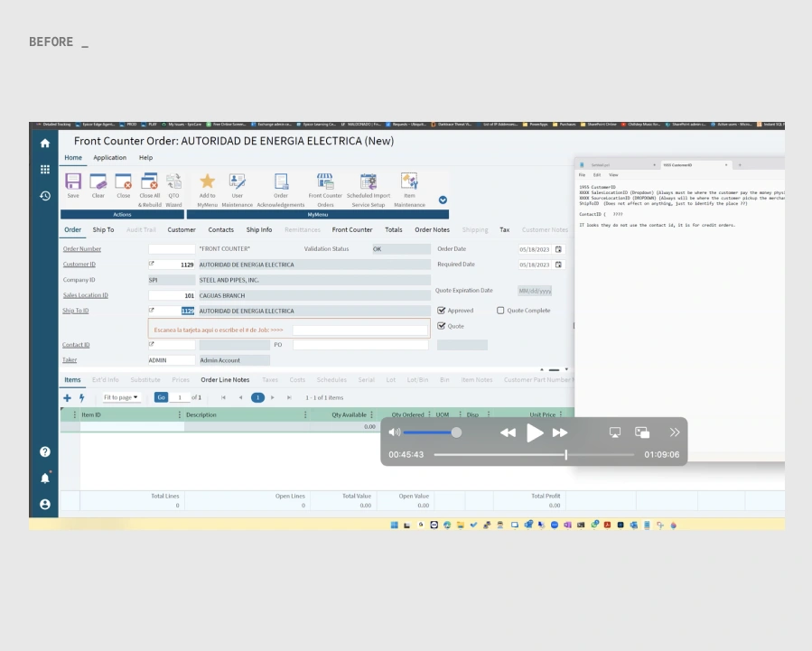Click the video progress timeline bar
The width and height of the screenshot is (812, 651).
(x=534, y=455)
